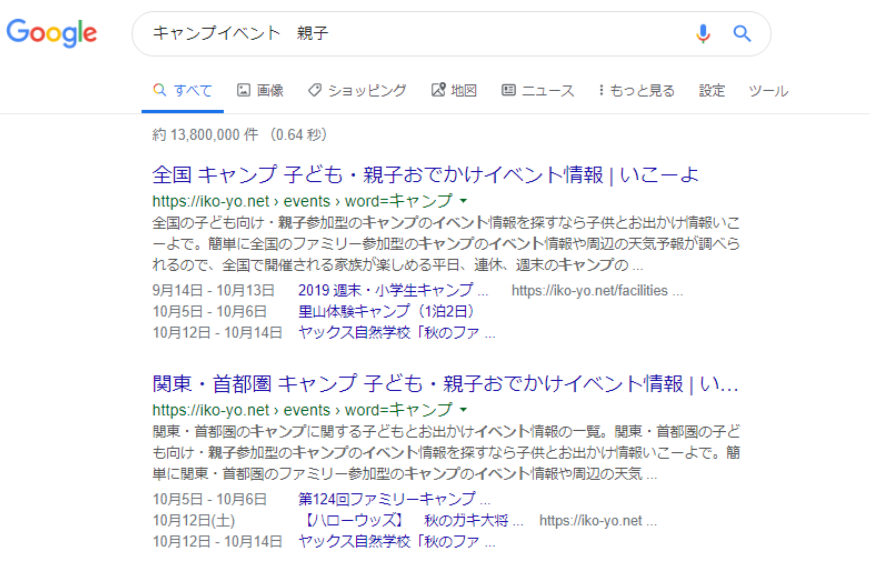This screenshot has width=870, height=564.
Task: Switch to the ニュース tab
Action: pos(538,90)
